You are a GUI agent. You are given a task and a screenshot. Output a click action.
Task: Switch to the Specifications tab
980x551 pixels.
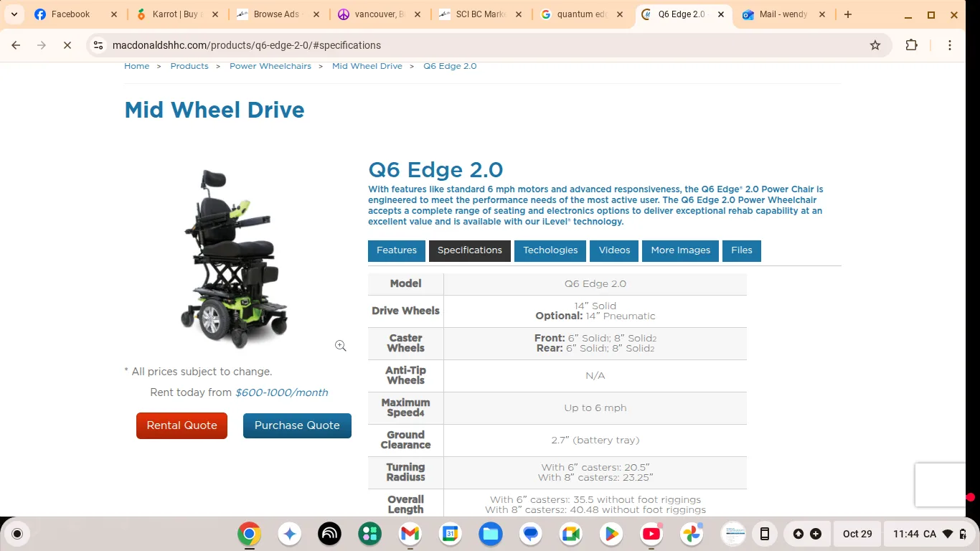(x=469, y=250)
